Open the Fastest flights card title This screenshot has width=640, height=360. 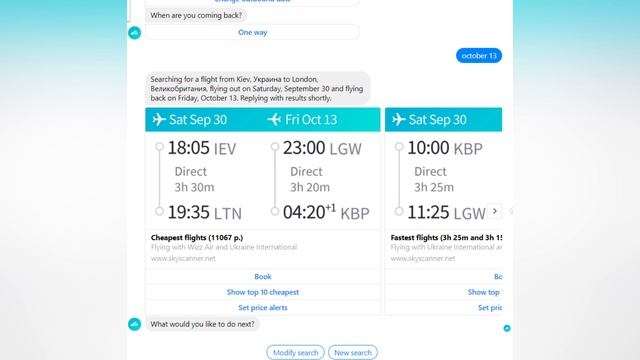(446, 238)
